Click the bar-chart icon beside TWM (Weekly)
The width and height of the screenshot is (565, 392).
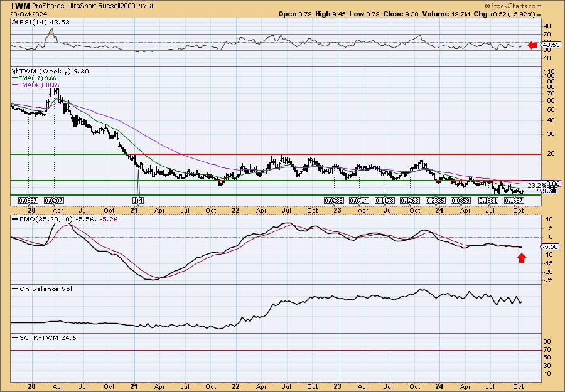click(x=14, y=71)
